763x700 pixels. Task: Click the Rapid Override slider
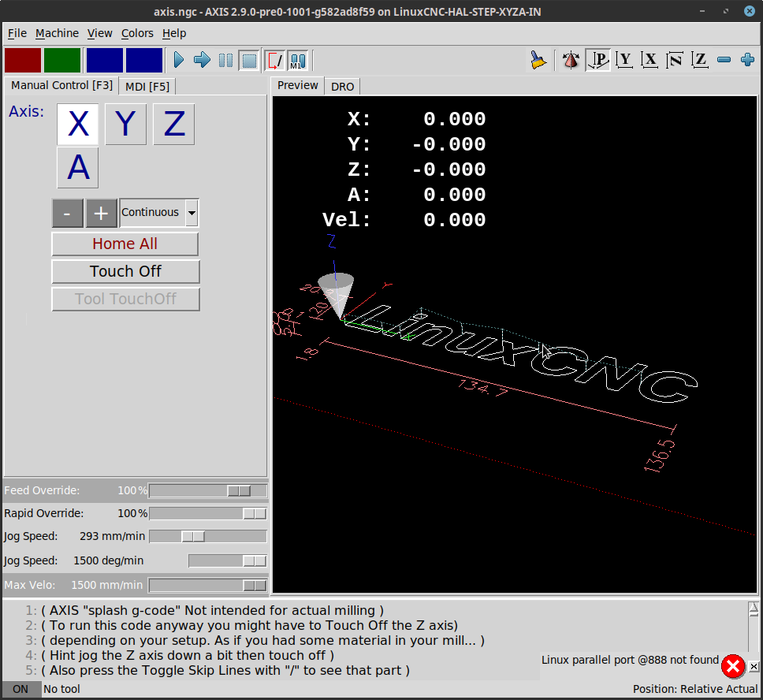[x=208, y=513]
